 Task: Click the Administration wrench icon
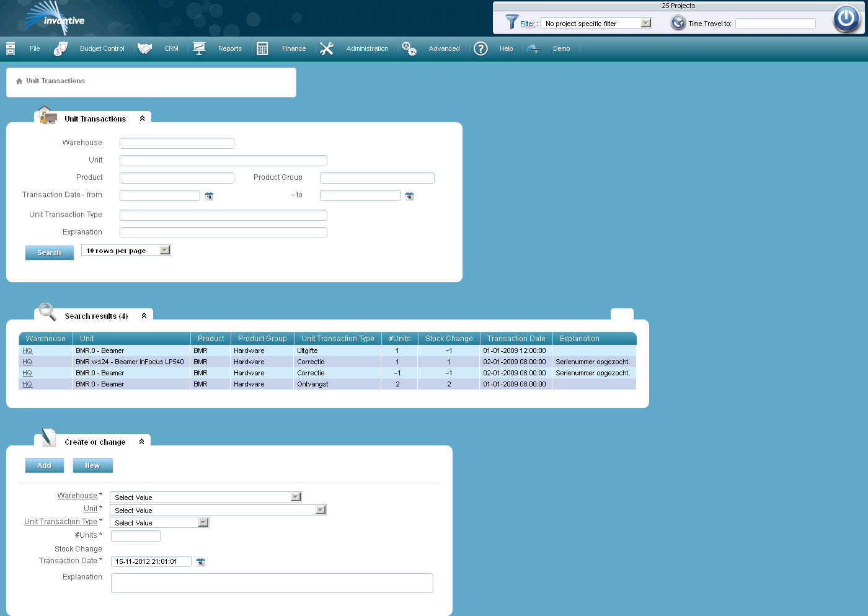click(327, 48)
